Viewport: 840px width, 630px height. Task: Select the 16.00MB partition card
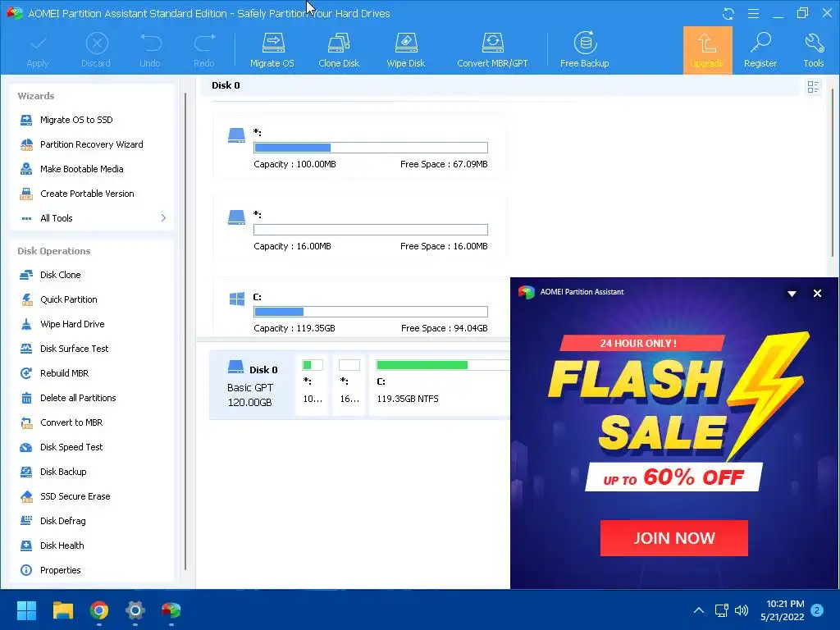pos(359,228)
